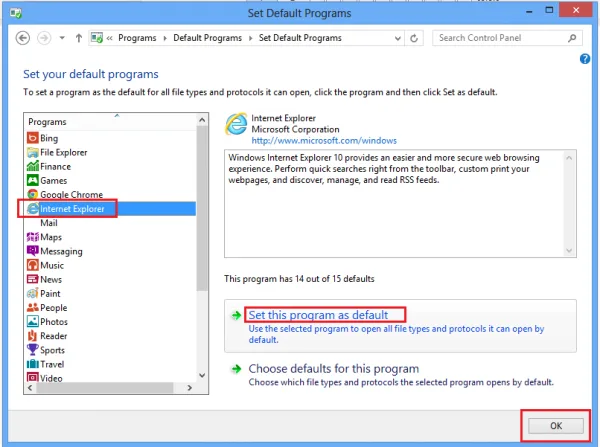
Task: Expand hidden breadcrumb levels chevron
Action: pos(109,38)
